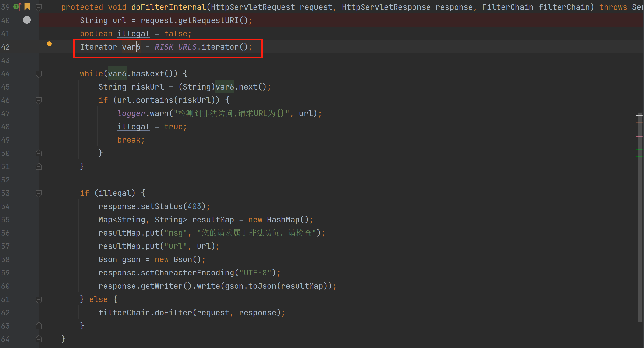The height and width of the screenshot is (348, 644).
Task: Collapse the else block fold on line 61
Action: pyautogui.click(x=39, y=299)
